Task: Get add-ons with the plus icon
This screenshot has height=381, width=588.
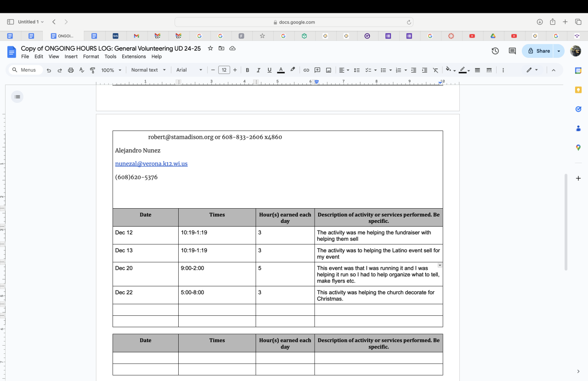Action: (578, 178)
